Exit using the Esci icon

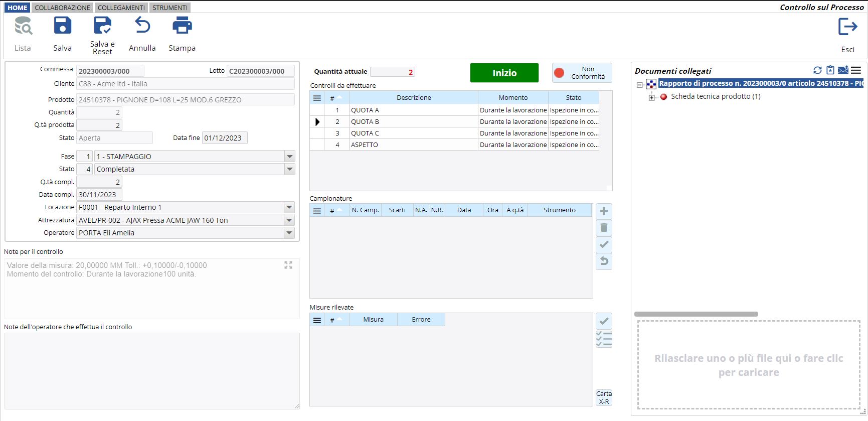pos(847,27)
